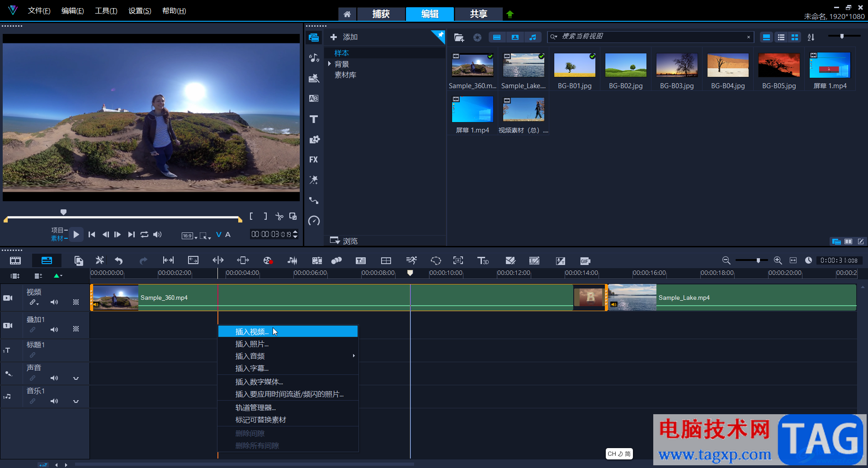Zoom in the timeline magnifier

(778, 260)
